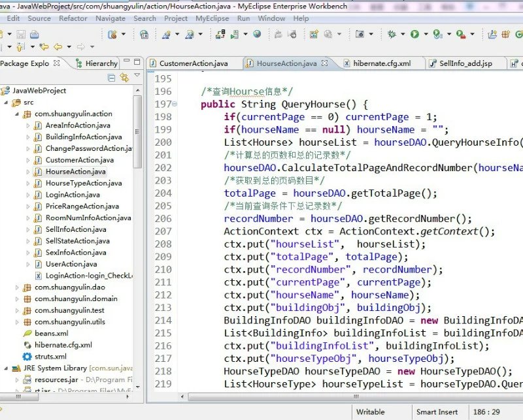
Task: Open the Back history dropdown arrow
Action: click(x=69, y=46)
